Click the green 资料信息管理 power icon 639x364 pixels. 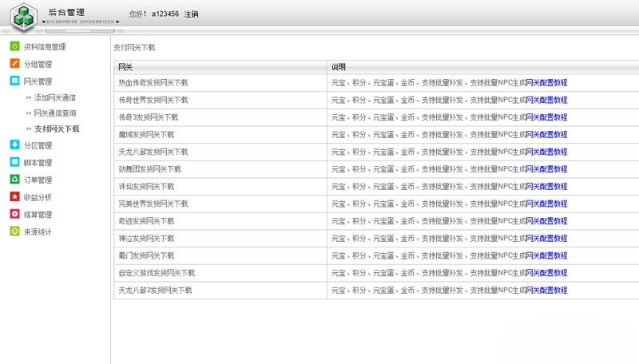(14, 47)
